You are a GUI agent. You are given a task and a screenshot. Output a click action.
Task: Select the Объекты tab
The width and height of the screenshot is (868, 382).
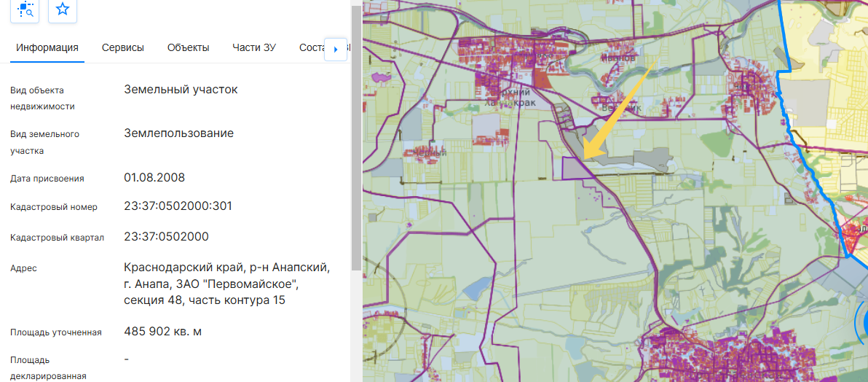pos(188,48)
